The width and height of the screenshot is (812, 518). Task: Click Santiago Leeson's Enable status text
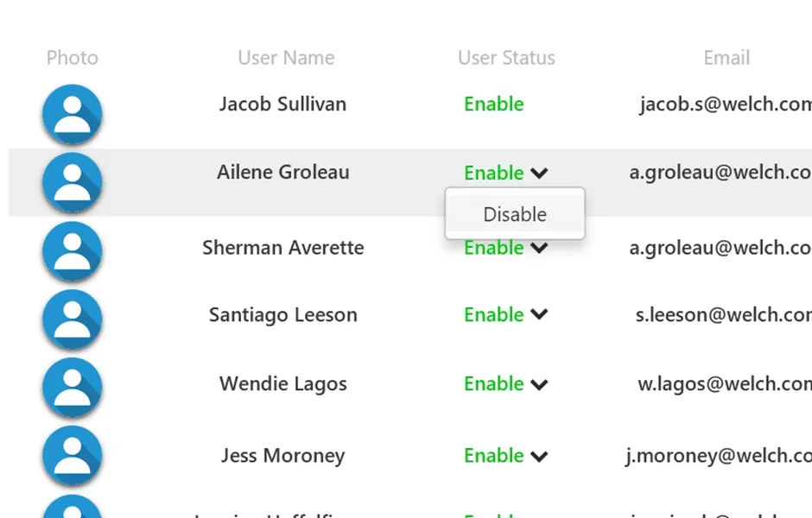pos(494,315)
